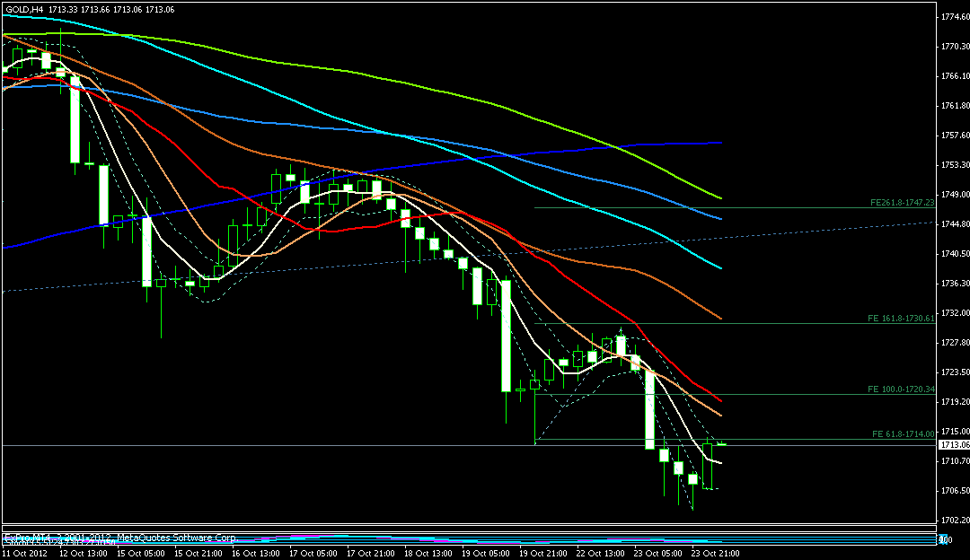Click the right end of the red average line
Image resolution: width=970 pixels, height=560 pixels.
(721, 401)
